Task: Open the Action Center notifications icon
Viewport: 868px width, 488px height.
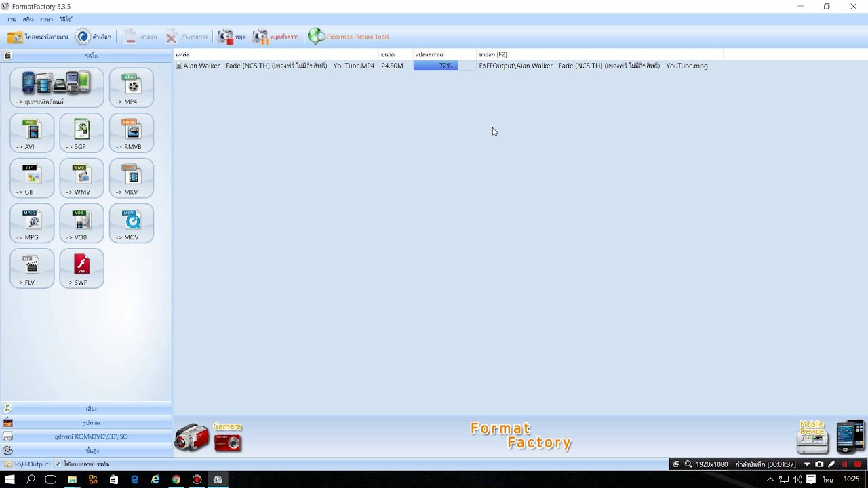Action: click(811, 479)
